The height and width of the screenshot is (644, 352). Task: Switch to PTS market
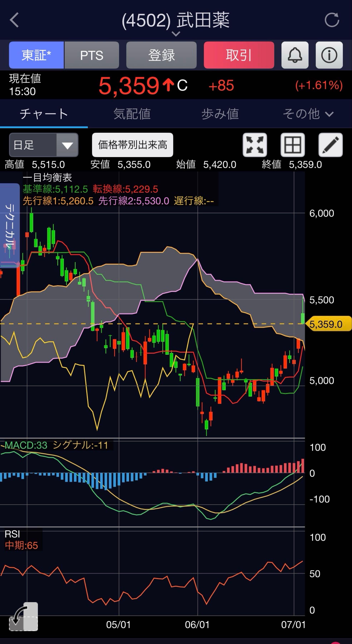pos(92,55)
